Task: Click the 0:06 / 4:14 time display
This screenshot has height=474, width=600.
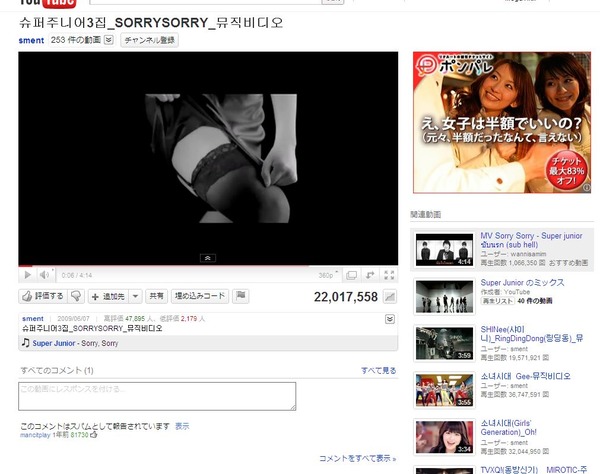Action: tap(77, 275)
